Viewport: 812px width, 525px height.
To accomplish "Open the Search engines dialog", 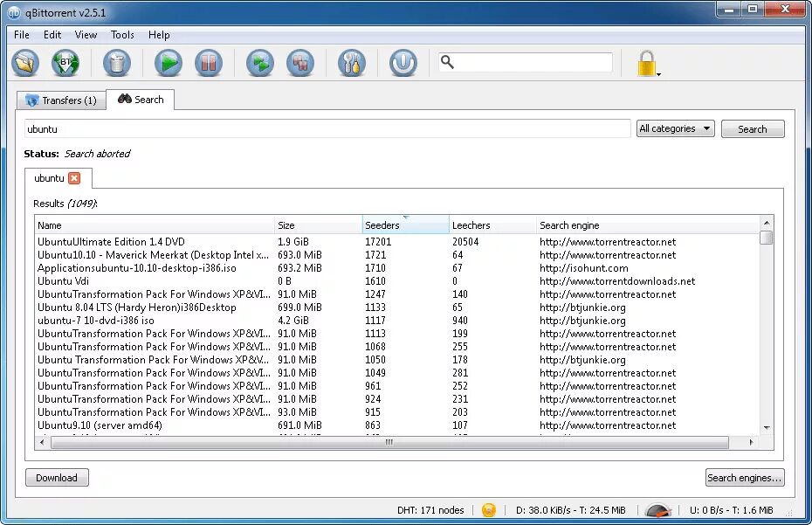I will (744, 477).
